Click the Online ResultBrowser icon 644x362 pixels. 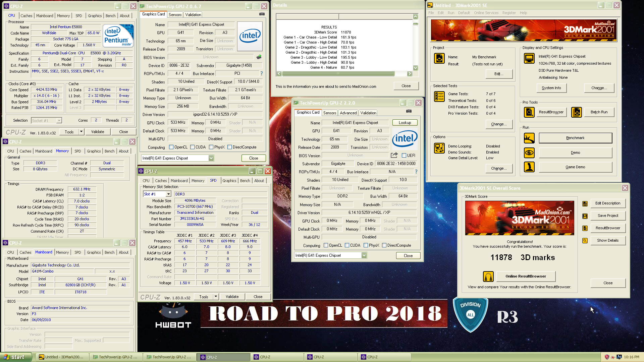click(488, 277)
